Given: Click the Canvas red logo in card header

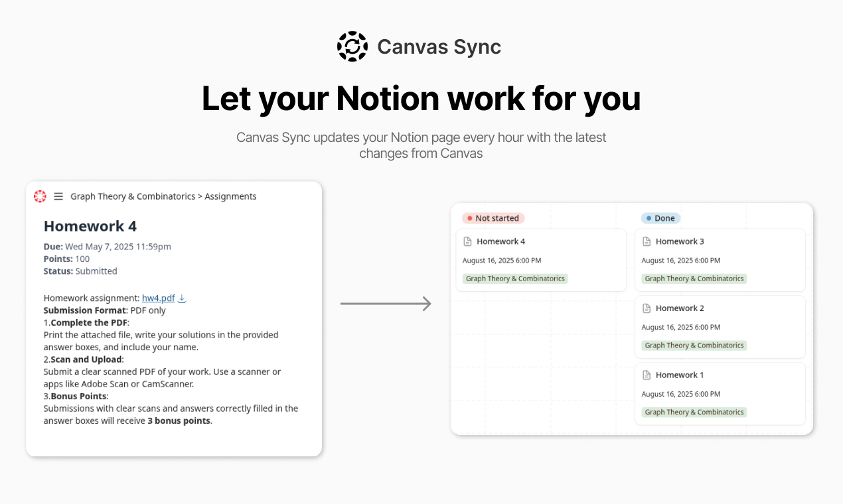Looking at the screenshot, I should 40,196.
